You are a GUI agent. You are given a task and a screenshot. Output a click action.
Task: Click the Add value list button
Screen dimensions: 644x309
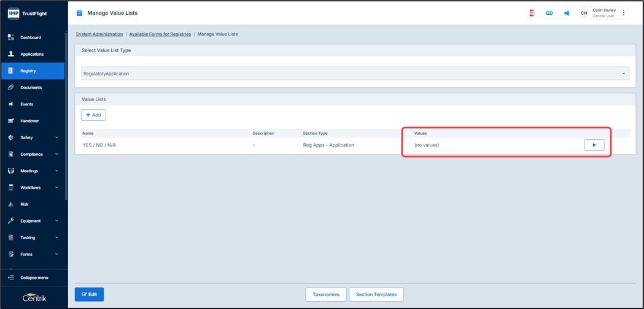tap(93, 115)
